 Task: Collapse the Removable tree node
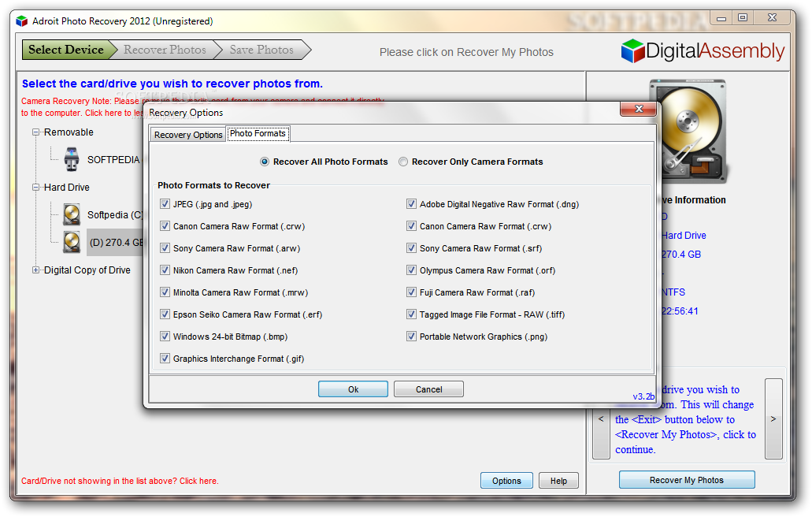click(35, 132)
